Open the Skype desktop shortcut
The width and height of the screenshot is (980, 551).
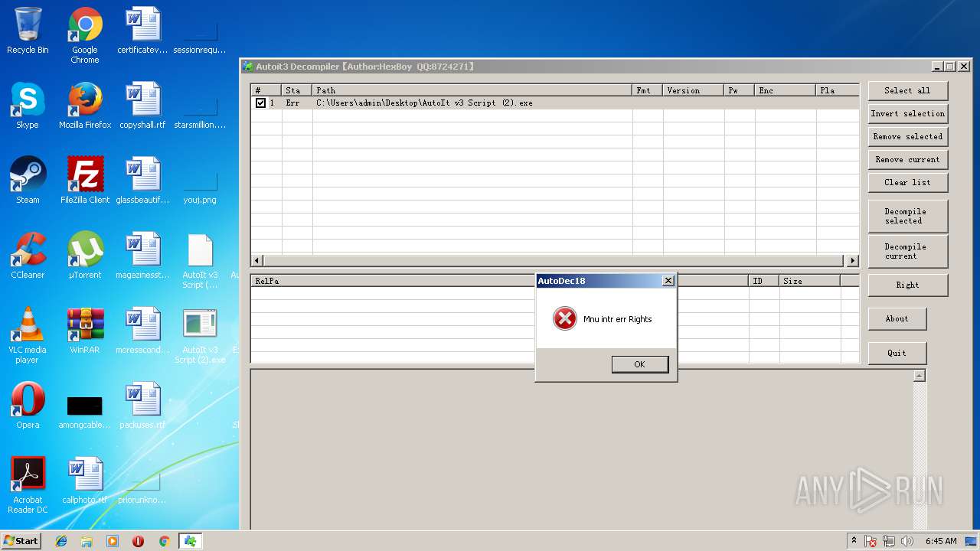click(x=28, y=106)
